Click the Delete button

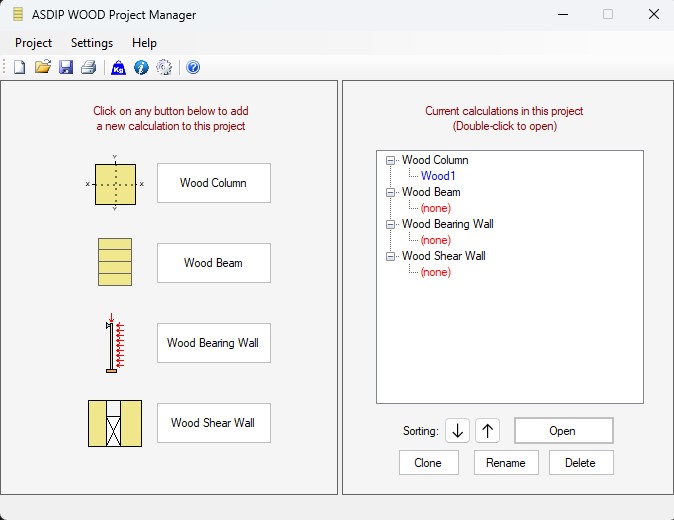(581, 463)
